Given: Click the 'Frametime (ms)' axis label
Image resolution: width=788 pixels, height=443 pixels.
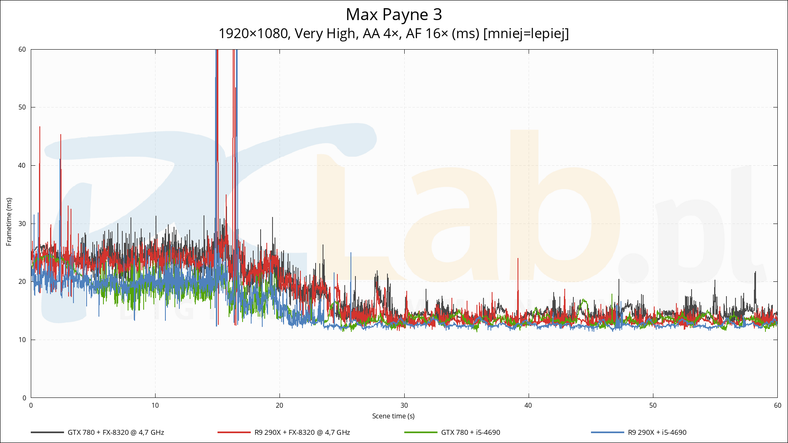Looking at the screenshot, I should point(9,222).
